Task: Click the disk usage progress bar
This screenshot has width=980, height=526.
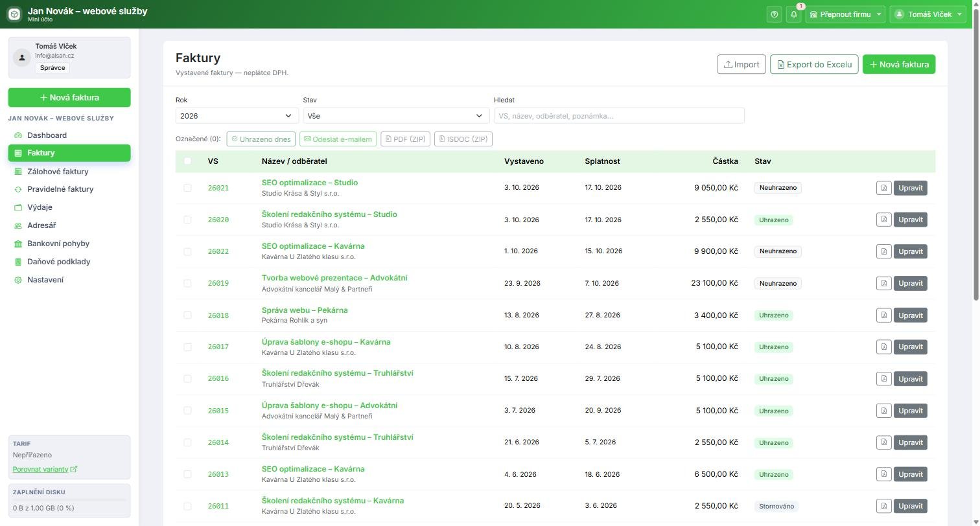Action: click(69, 500)
